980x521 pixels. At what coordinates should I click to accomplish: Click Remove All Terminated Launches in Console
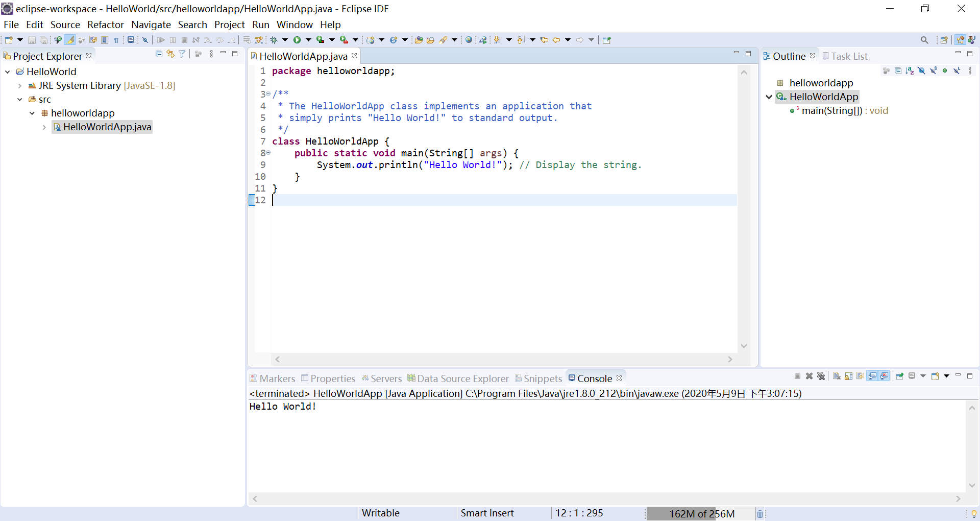pyautogui.click(x=821, y=376)
